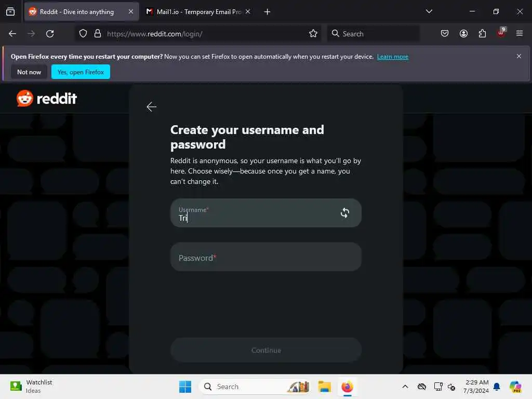
Task: Open the Copilot preview icon
Action: (x=515, y=387)
